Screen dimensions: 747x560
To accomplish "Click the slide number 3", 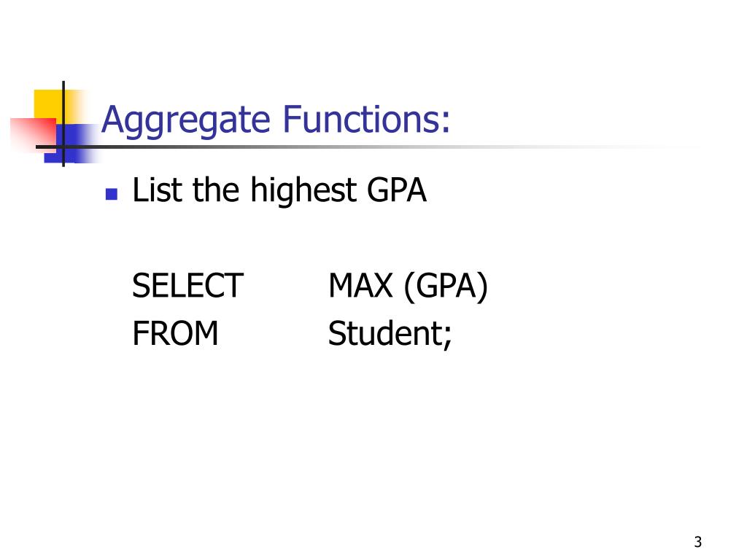I will [698, 542].
